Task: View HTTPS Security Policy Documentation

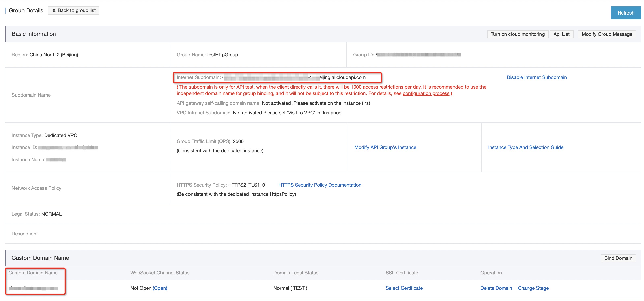Action: point(320,185)
